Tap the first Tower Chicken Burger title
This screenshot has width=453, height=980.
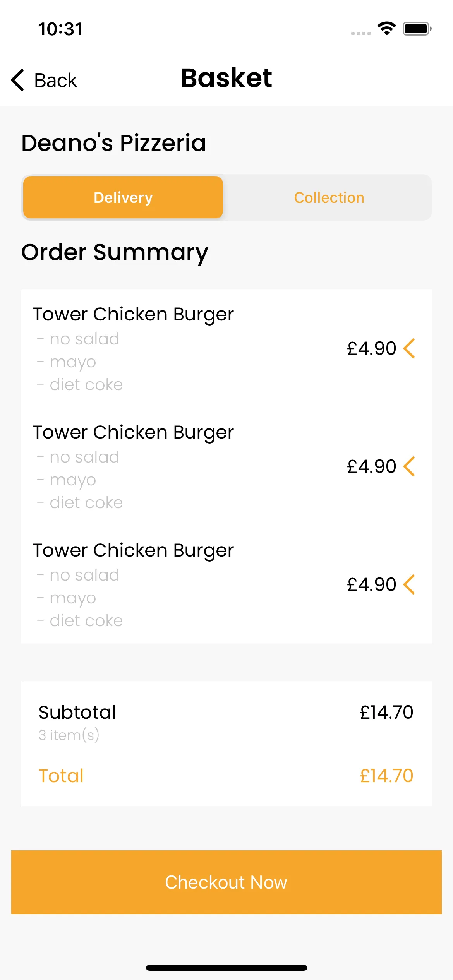(133, 314)
